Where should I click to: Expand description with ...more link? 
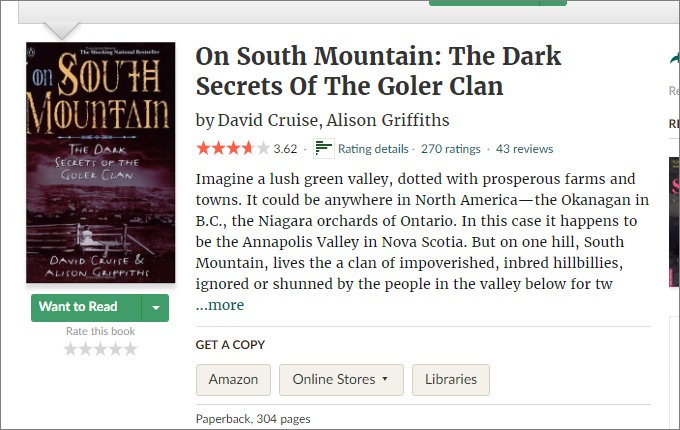pyautogui.click(x=220, y=305)
